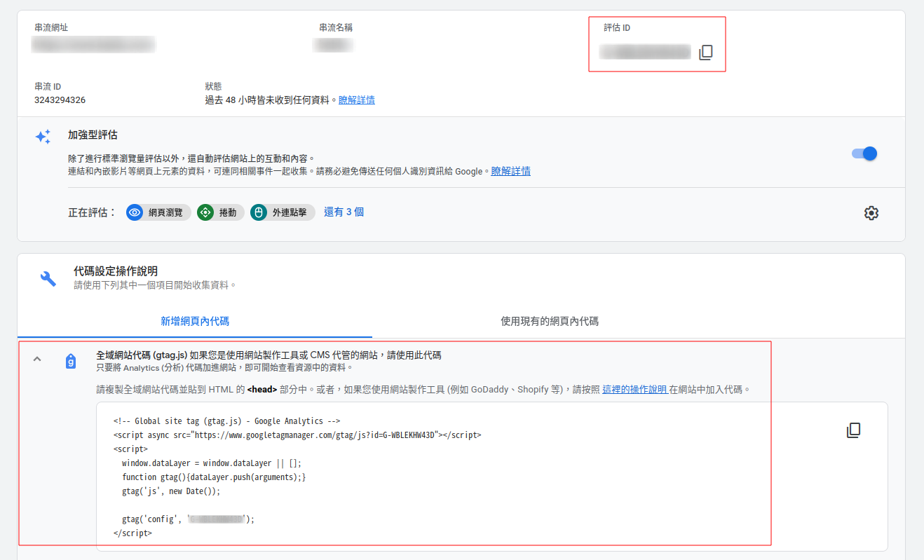Click the gtag('js', new Date()) line

[x=170, y=491]
